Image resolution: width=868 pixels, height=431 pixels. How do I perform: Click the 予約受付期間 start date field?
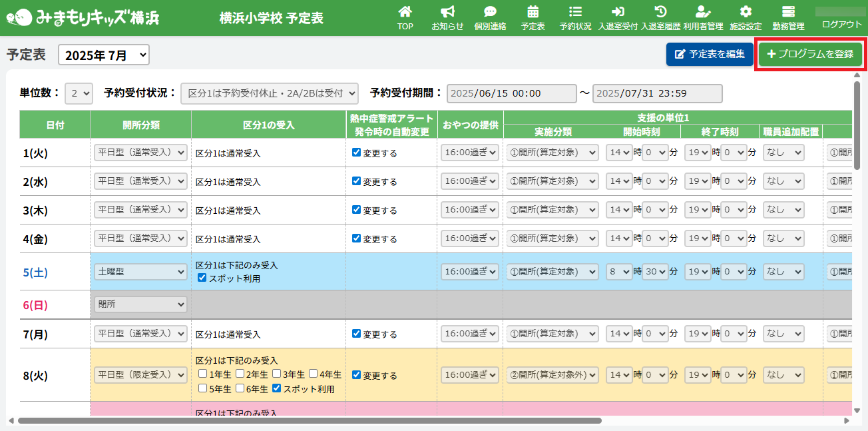pos(511,94)
